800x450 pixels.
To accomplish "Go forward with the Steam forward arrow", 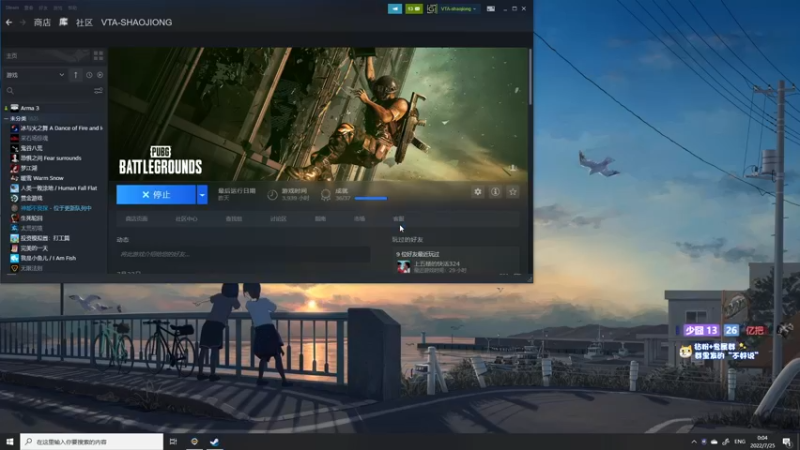I will (x=22, y=22).
